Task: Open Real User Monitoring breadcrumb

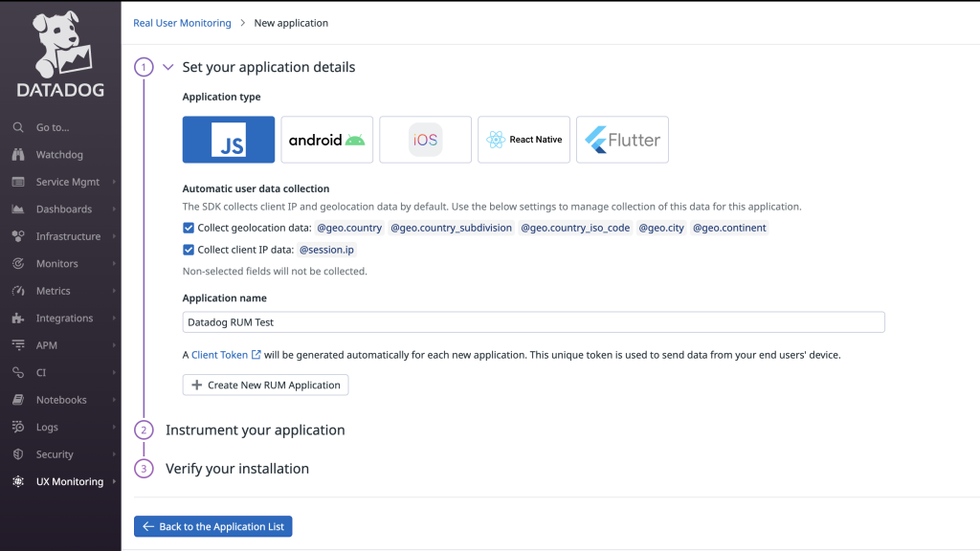Action: 181,22
